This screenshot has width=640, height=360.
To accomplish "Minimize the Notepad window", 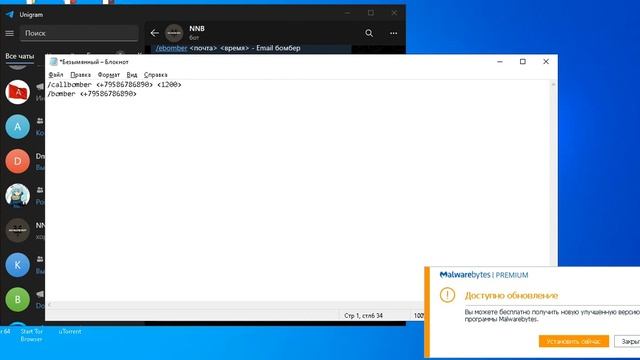I will [x=500, y=62].
